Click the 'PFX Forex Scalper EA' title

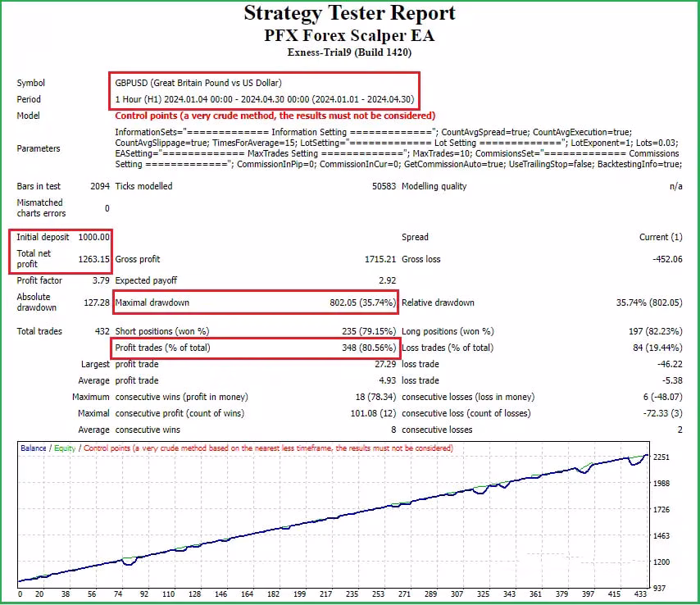(x=349, y=35)
